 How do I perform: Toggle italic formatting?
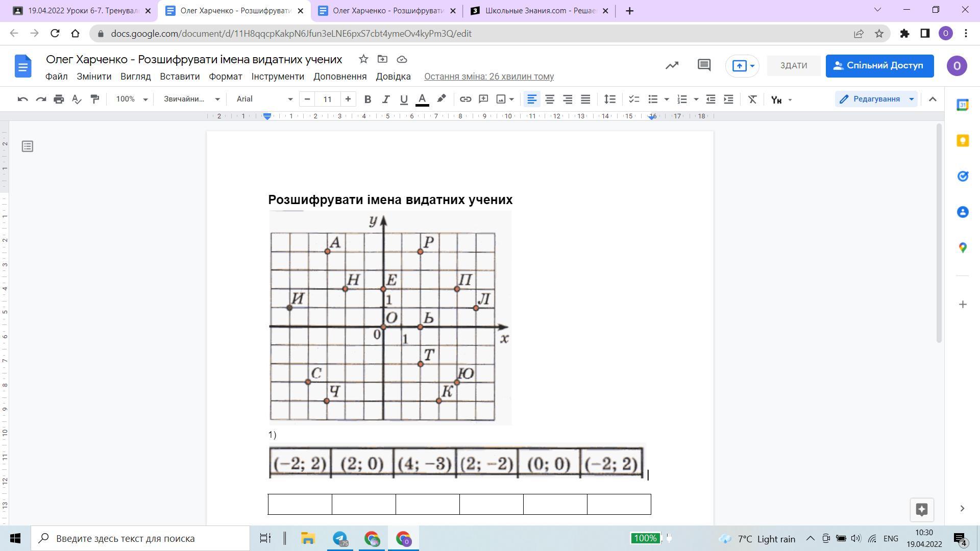tap(385, 99)
